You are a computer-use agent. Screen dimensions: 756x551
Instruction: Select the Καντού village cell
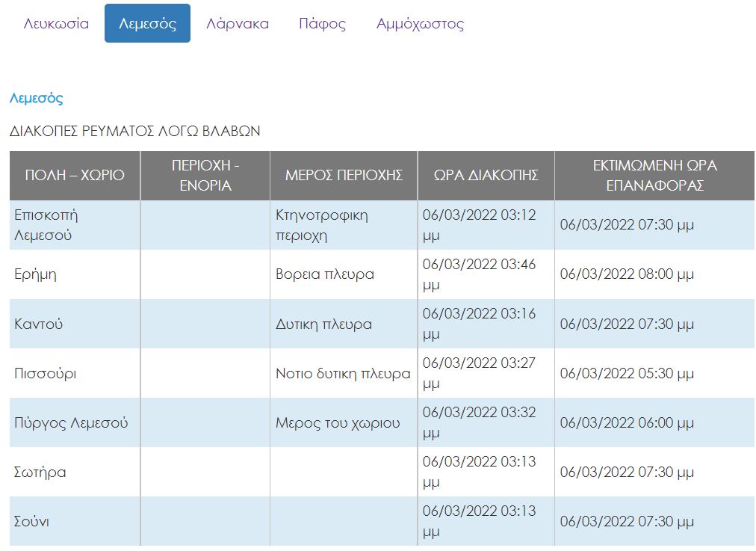[x=75, y=324]
